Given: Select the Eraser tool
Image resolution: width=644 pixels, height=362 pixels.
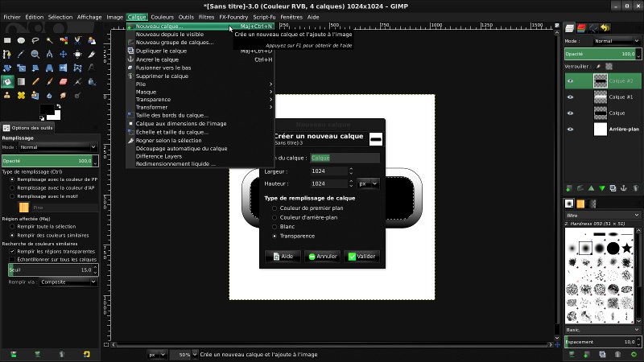Looking at the screenshot, I should pyautogui.click(x=64, y=82).
